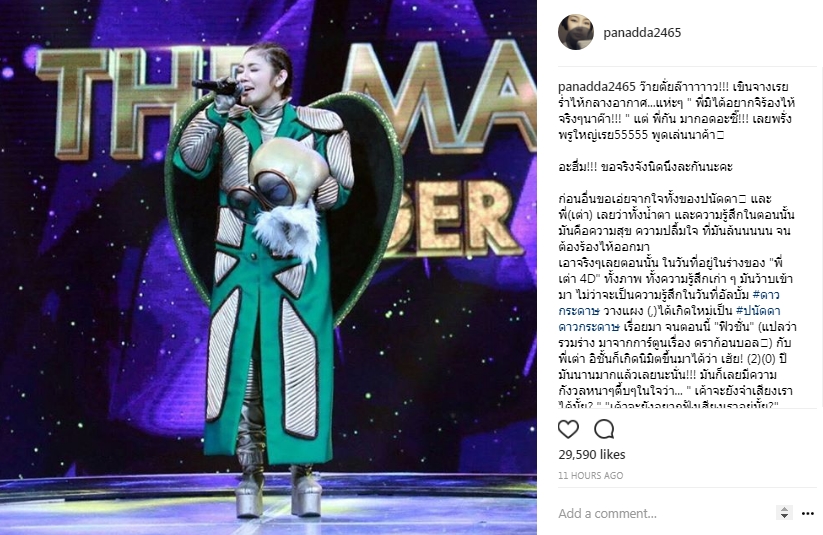This screenshot has width=823, height=535.
Task: Click the down arrow of the comment stepper
Action: click(x=784, y=517)
